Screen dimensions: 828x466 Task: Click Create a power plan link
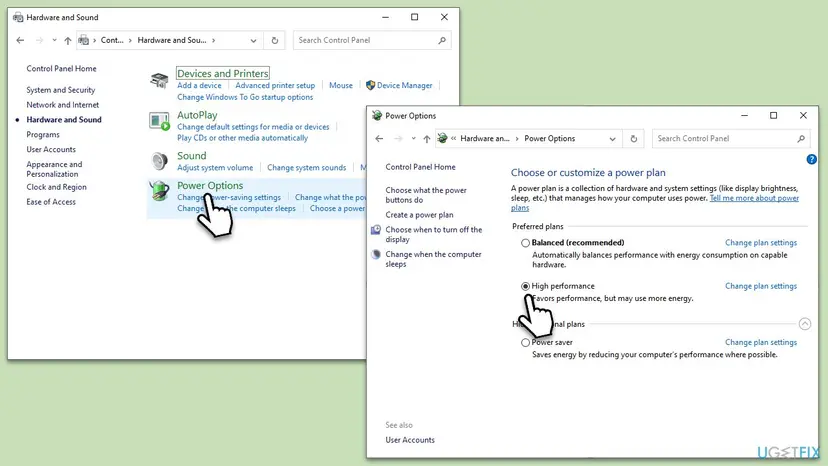(x=419, y=215)
